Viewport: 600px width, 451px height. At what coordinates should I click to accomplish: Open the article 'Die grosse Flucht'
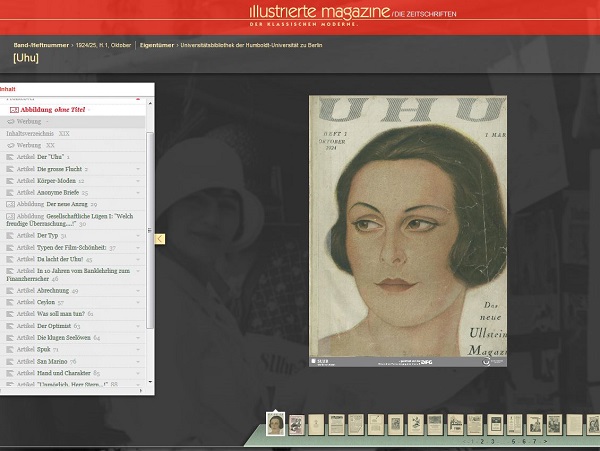tap(59, 169)
